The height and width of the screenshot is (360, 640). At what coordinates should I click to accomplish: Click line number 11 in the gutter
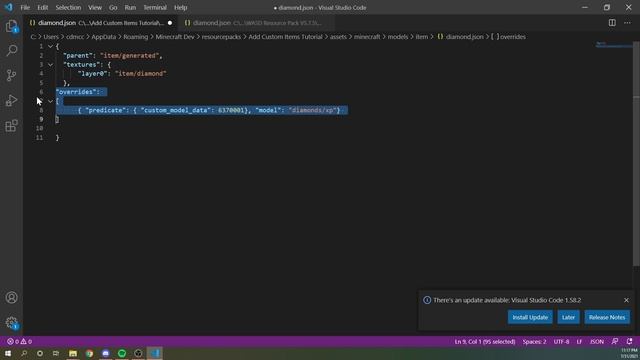pyautogui.click(x=39, y=138)
